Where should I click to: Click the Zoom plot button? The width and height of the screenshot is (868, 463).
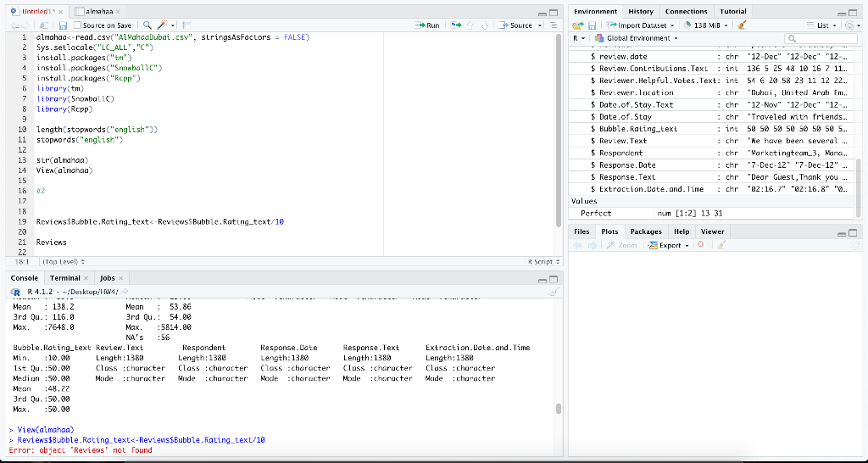tap(621, 245)
